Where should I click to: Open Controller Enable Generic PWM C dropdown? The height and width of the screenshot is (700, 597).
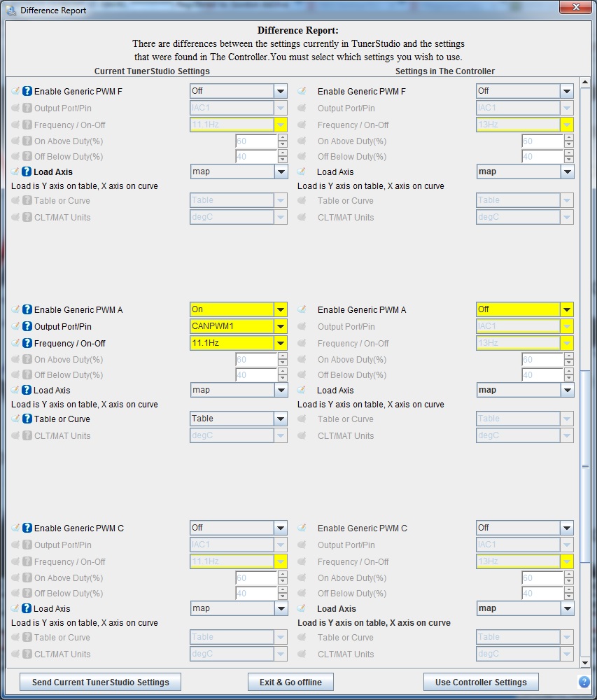pyautogui.click(x=525, y=528)
